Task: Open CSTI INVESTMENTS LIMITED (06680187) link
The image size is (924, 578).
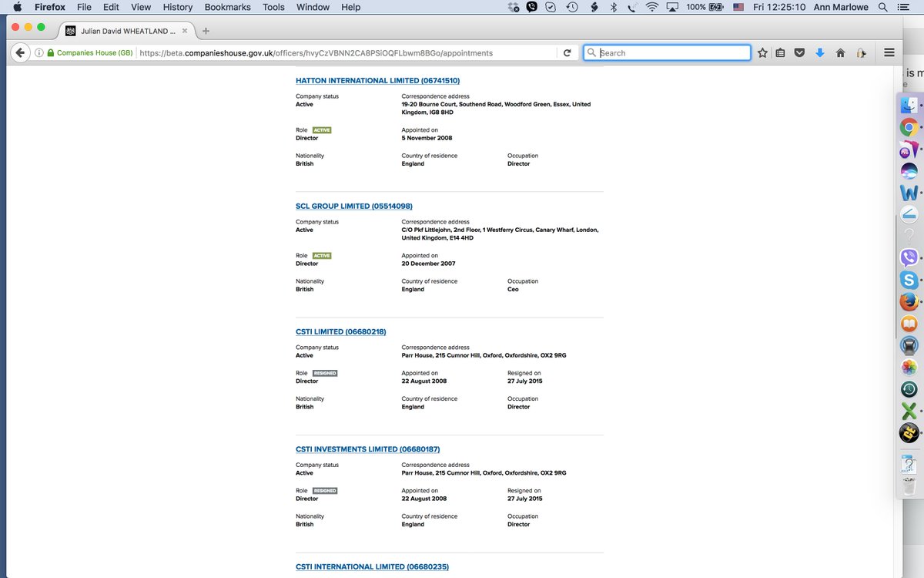Action: (368, 449)
